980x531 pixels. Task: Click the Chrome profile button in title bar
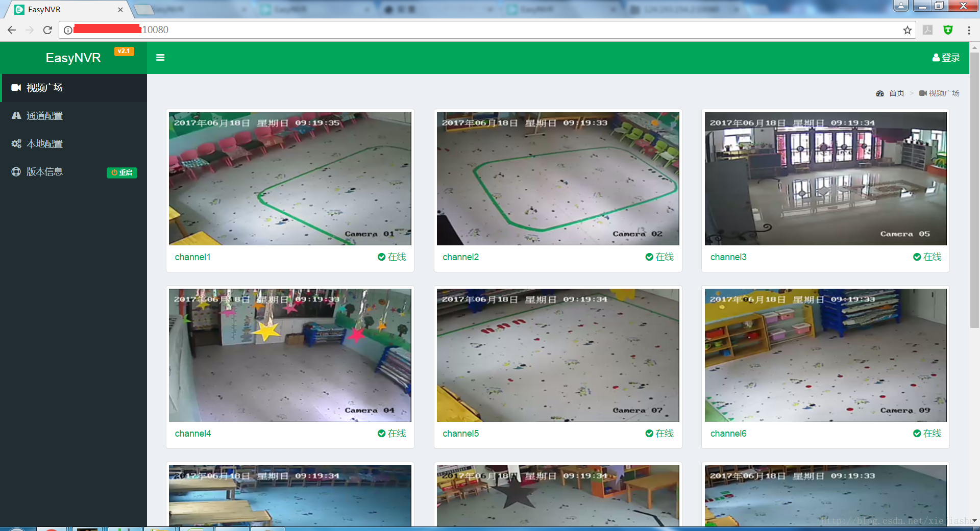[901, 6]
